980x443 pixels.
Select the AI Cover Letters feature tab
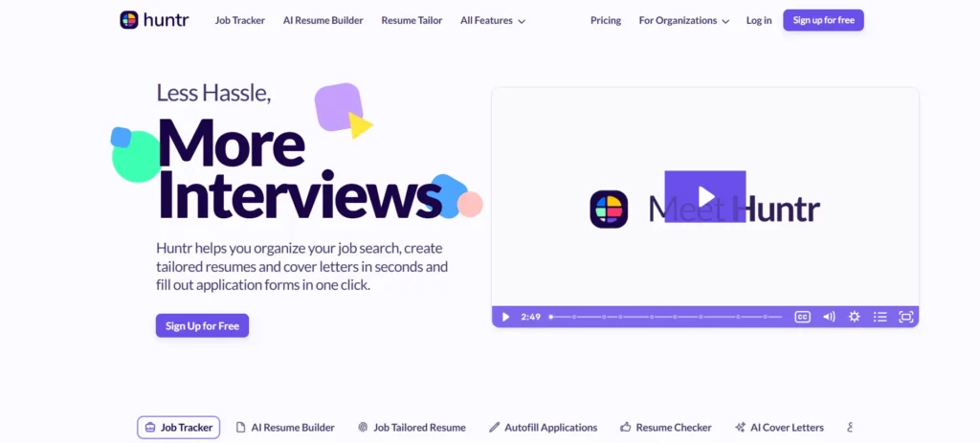[x=779, y=428]
